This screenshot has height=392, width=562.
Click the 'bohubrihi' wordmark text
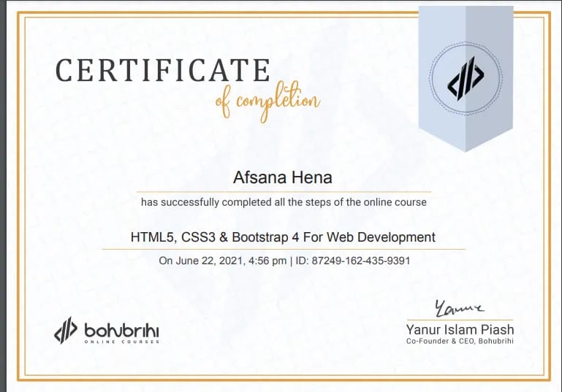pos(121,331)
